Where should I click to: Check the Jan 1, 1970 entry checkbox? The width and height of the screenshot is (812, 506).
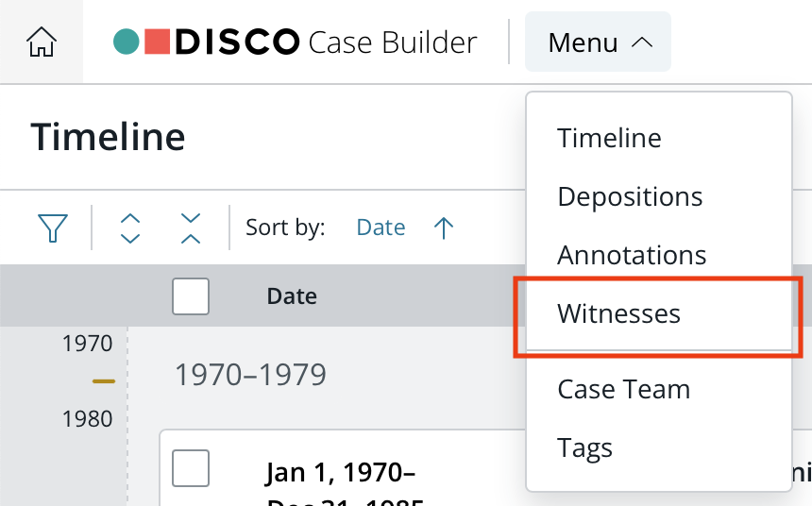191,468
